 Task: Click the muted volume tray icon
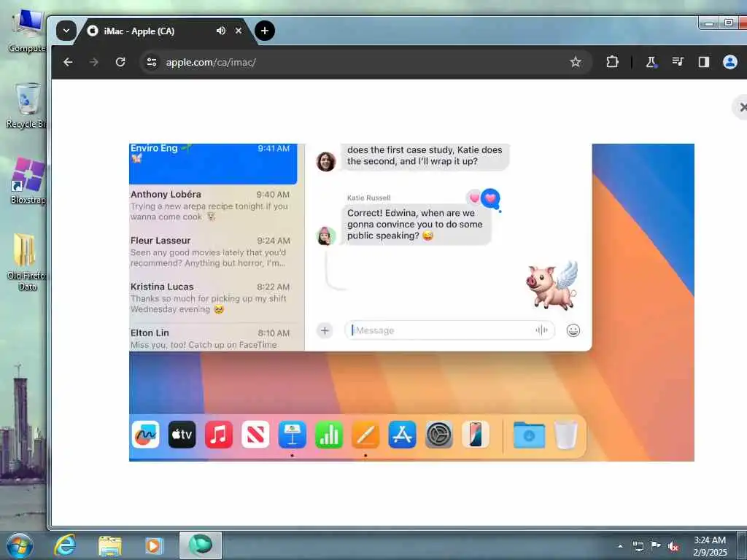point(673,546)
